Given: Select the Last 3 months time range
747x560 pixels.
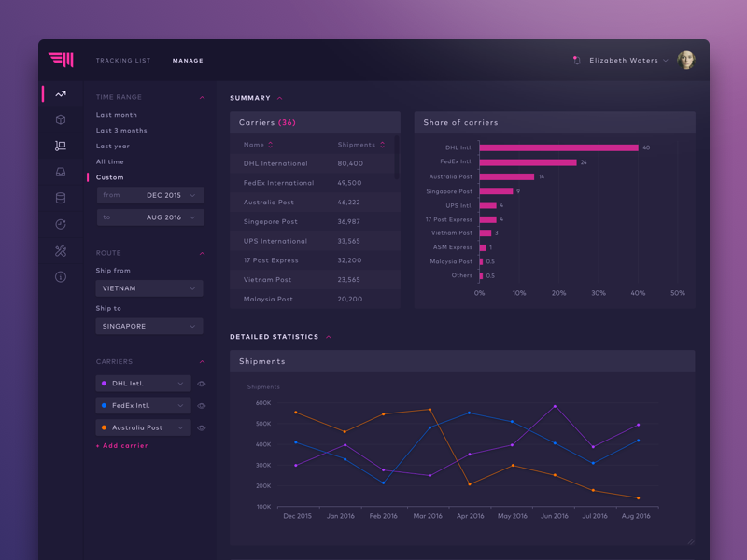Looking at the screenshot, I should coord(121,131).
